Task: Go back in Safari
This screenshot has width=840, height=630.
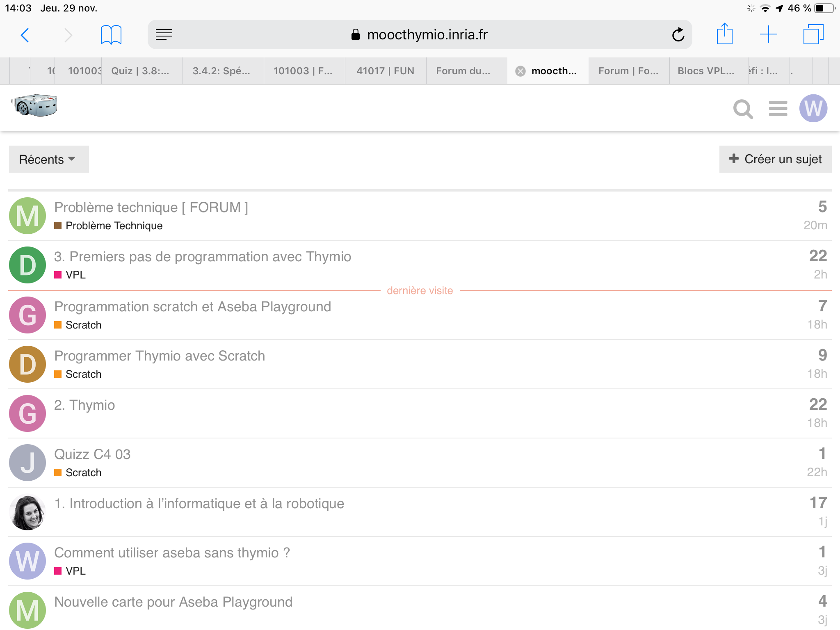Action: [x=25, y=35]
